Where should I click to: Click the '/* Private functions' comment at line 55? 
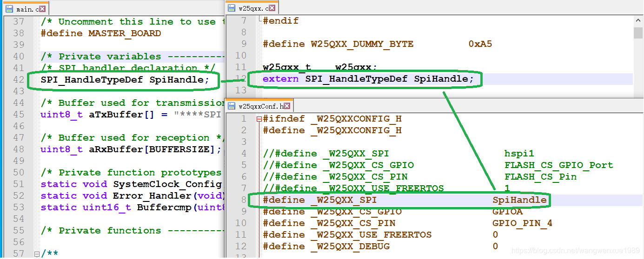[x=133, y=231]
